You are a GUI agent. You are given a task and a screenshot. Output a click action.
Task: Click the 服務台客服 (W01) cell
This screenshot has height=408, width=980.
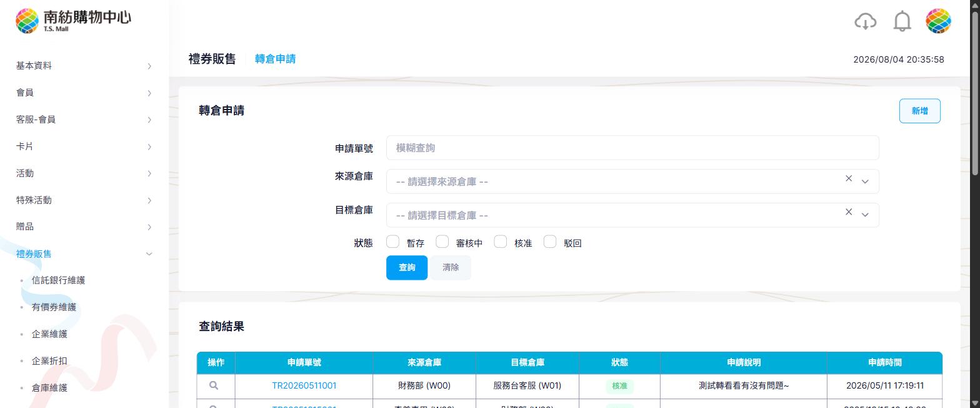pos(527,385)
